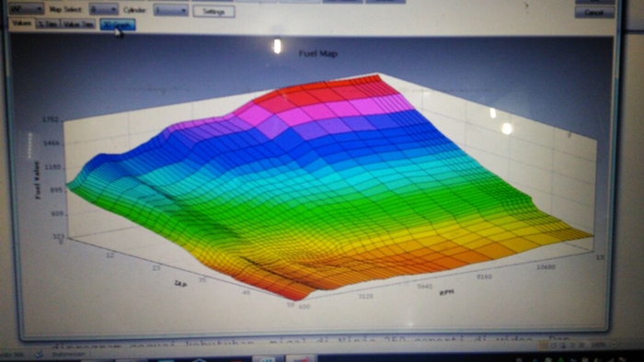
Task: Click the Fuel Map chart title
Action: tap(318, 53)
